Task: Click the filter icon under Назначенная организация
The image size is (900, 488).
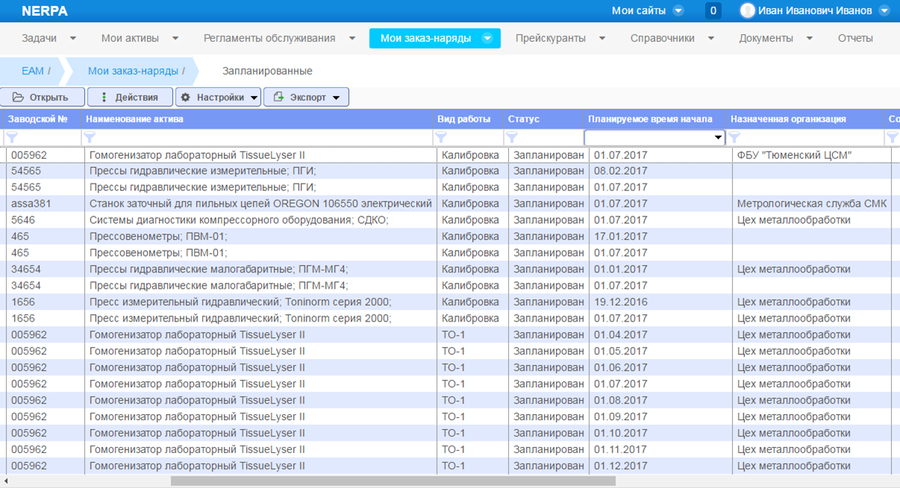Action: (x=735, y=138)
